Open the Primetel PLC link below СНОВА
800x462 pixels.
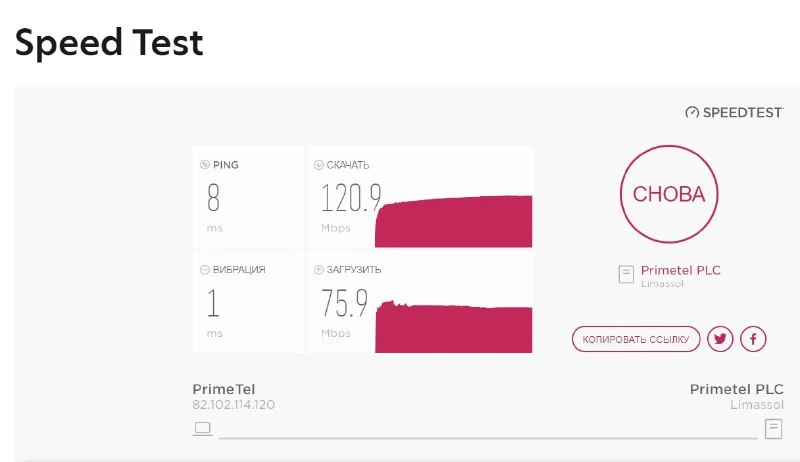680,270
